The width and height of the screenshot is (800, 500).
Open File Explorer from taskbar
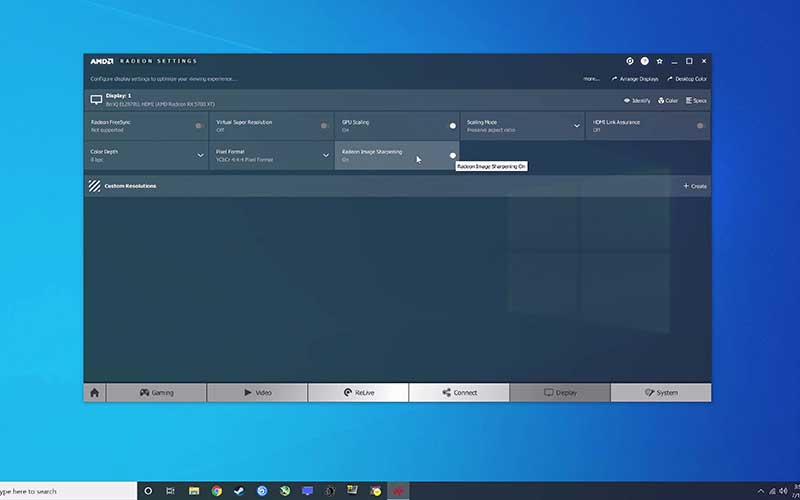[194, 491]
